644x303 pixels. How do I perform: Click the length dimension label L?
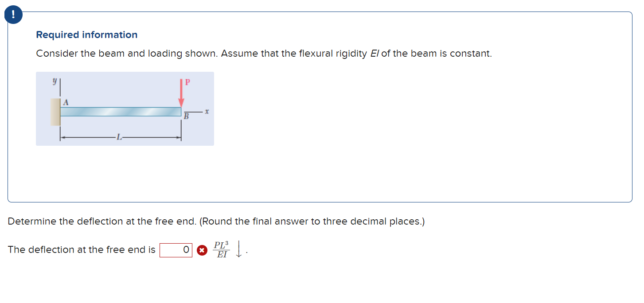click(119, 138)
